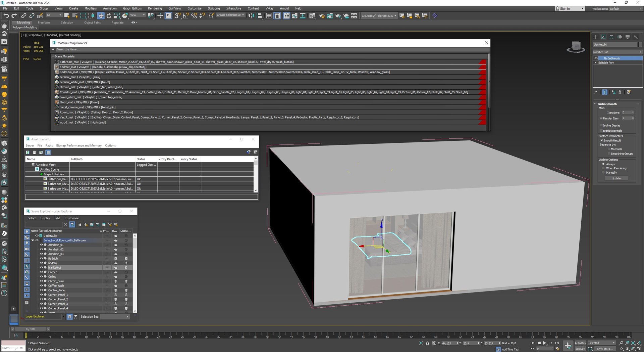The image size is (644, 352).
Task: Enable Explicit Normals checkbox
Action: [601, 131]
